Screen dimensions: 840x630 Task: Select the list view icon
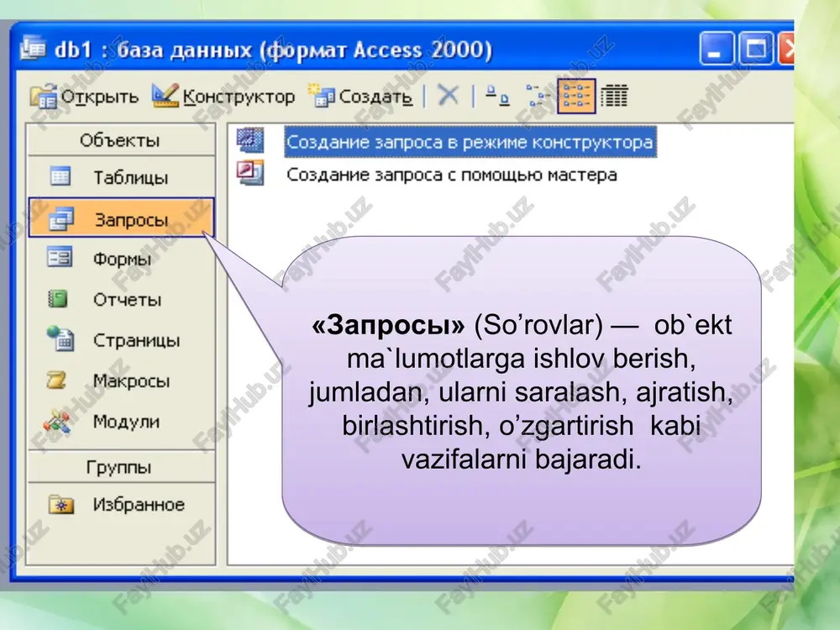coord(576,96)
